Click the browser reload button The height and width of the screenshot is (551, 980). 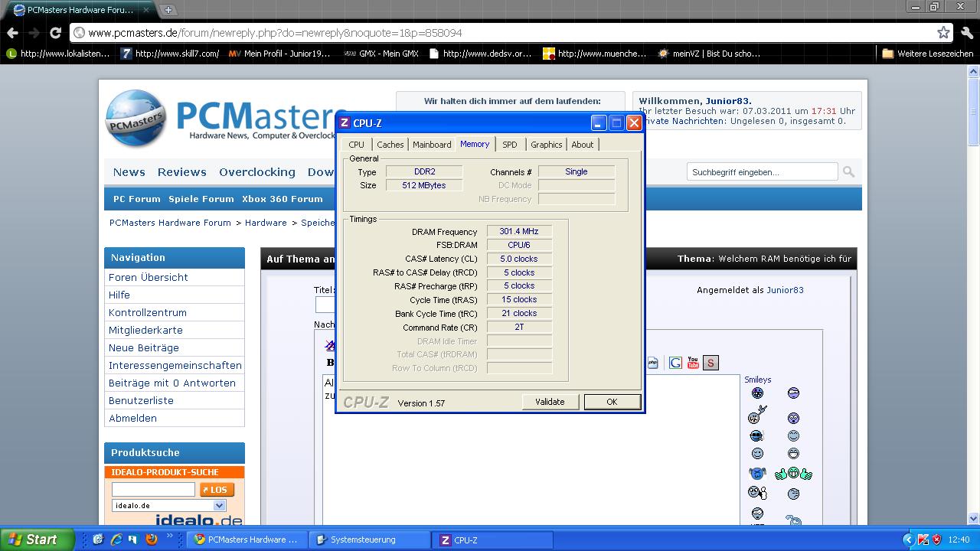(55, 33)
